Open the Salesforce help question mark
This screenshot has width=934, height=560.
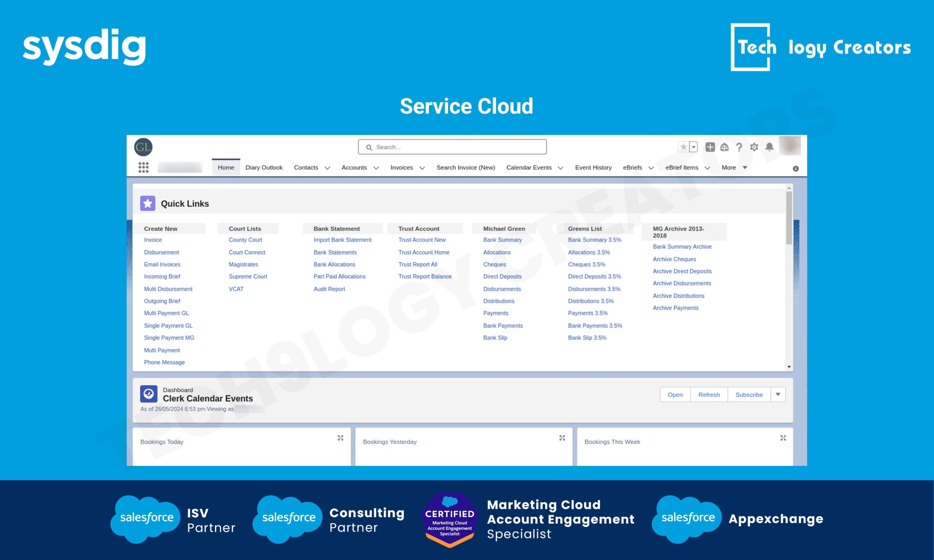click(x=739, y=147)
